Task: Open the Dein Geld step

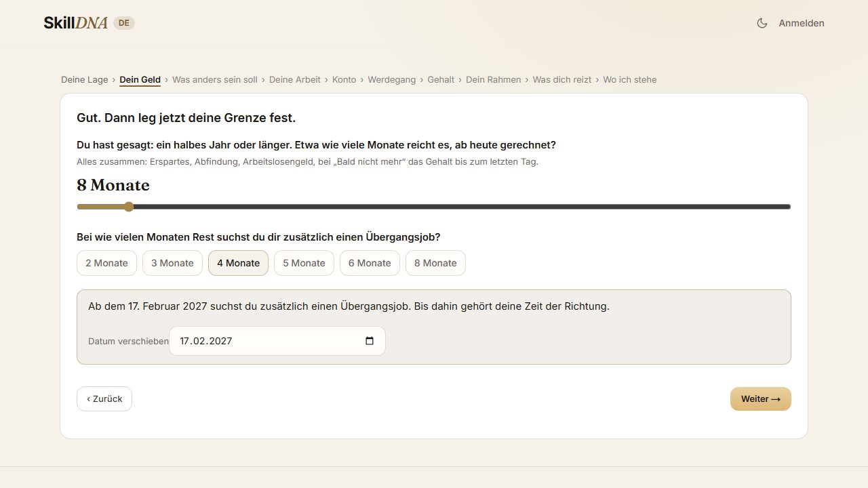Action: click(x=140, y=80)
